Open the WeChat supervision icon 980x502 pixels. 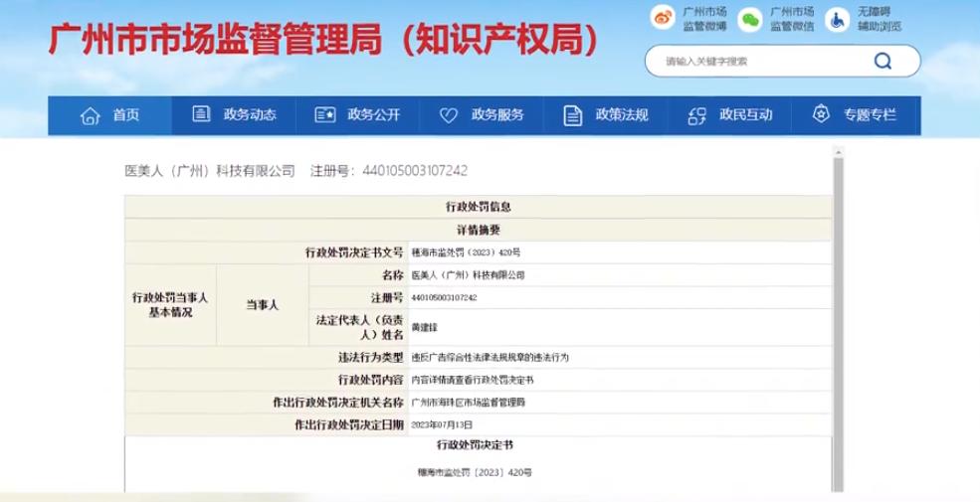(750, 19)
